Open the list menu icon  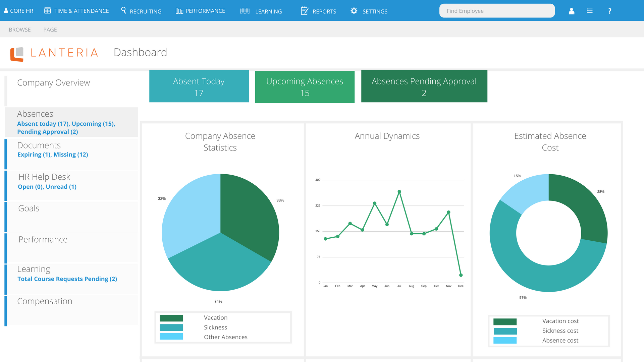click(x=590, y=11)
